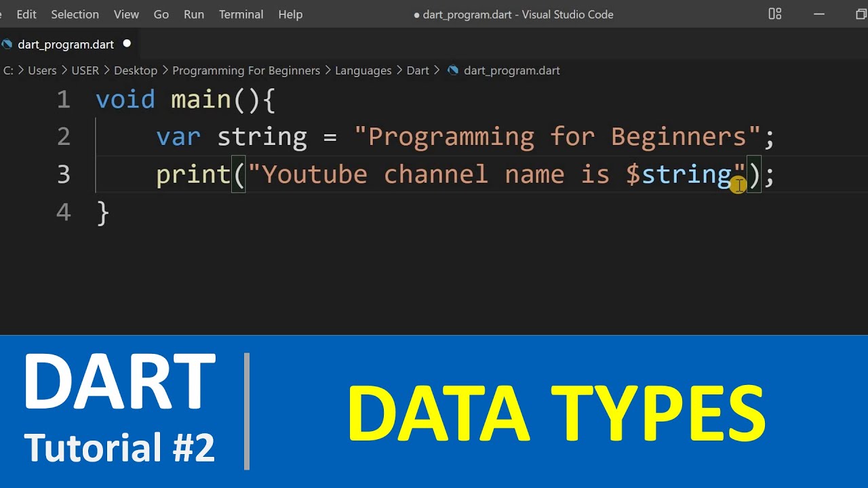Click the layout customization icon in title bar
This screenshot has width=868, height=488.
point(775,14)
